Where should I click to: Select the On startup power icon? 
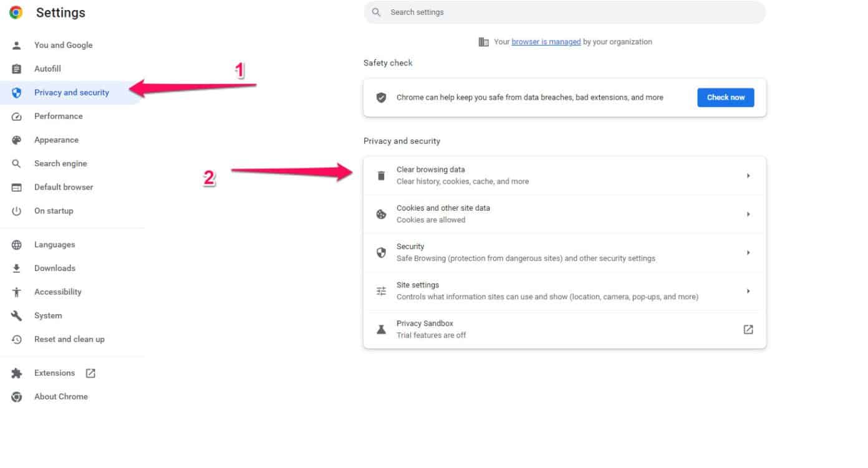coord(16,211)
